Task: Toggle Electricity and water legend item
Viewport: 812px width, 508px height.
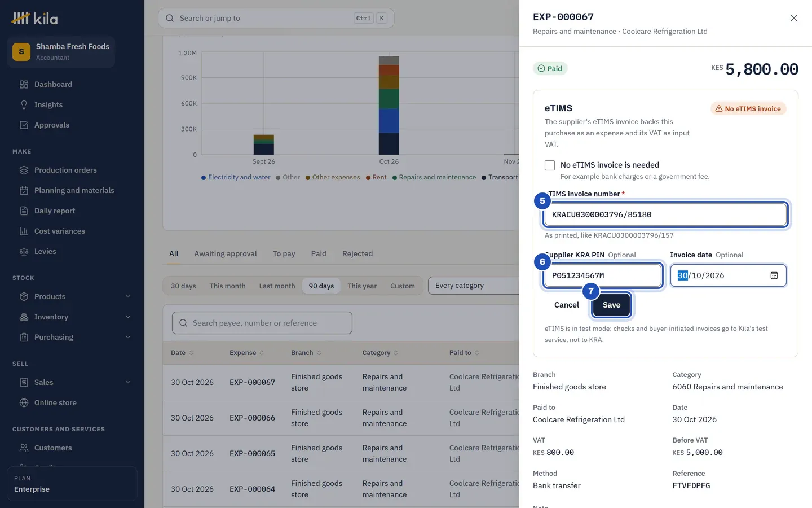Action: click(x=236, y=177)
